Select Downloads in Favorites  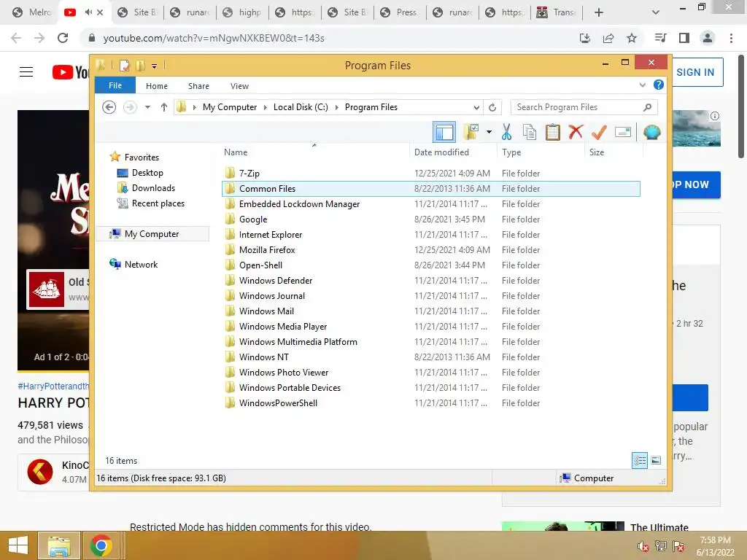153,187
